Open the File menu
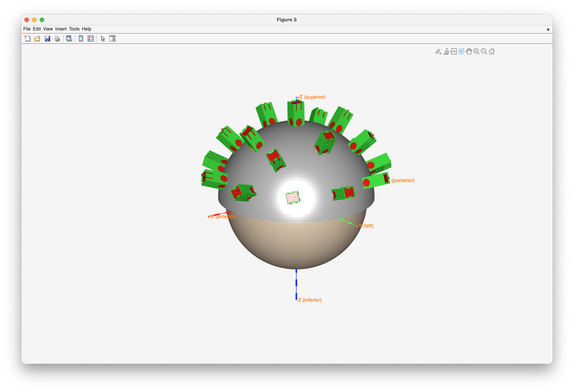 [27, 29]
